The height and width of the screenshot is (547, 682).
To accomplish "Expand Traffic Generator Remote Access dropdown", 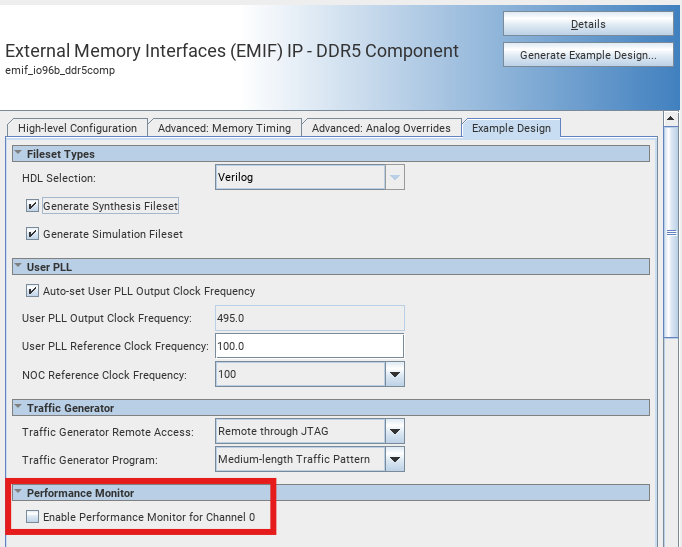I will (x=395, y=432).
